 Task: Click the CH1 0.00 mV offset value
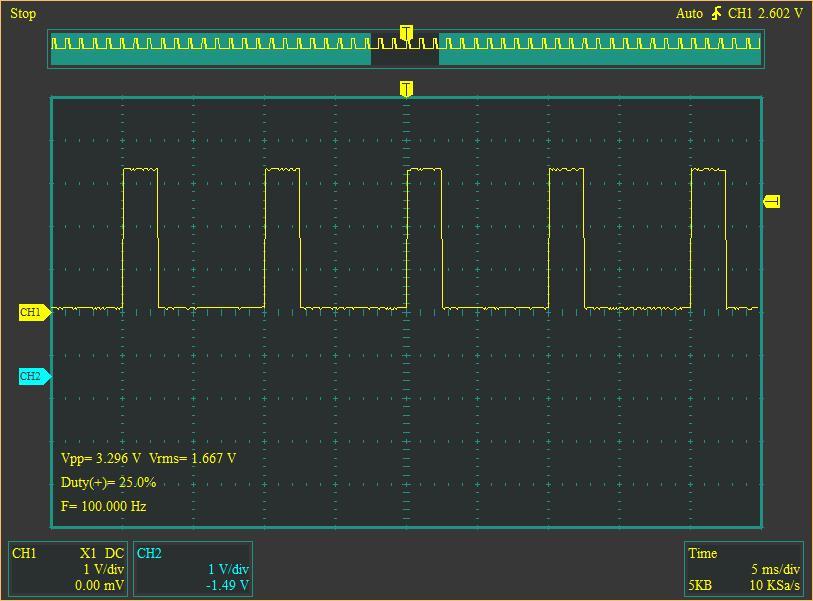(100, 585)
